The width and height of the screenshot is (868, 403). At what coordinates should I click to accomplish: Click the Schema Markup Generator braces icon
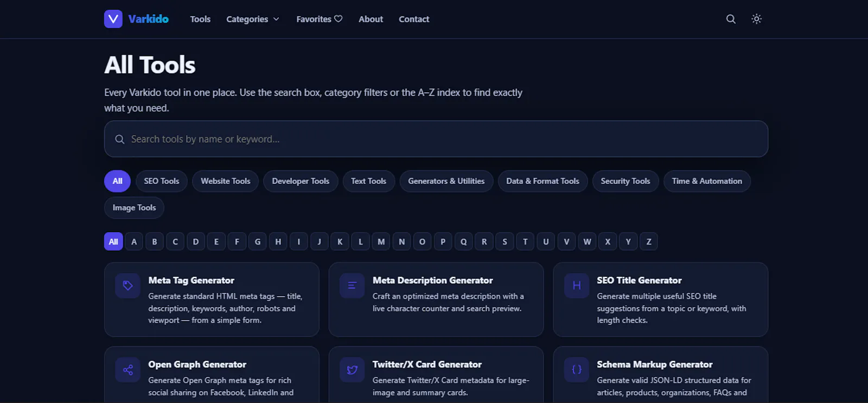tap(577, 369)
